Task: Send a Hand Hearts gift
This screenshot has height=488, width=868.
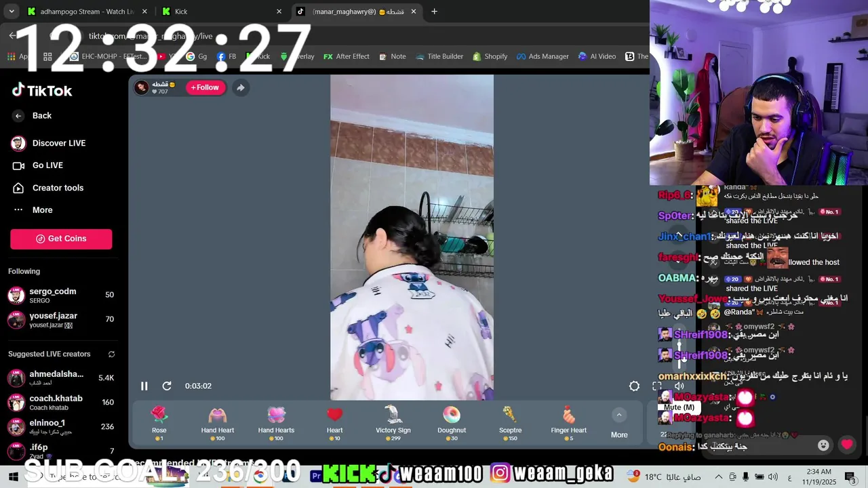Action: 276,423
